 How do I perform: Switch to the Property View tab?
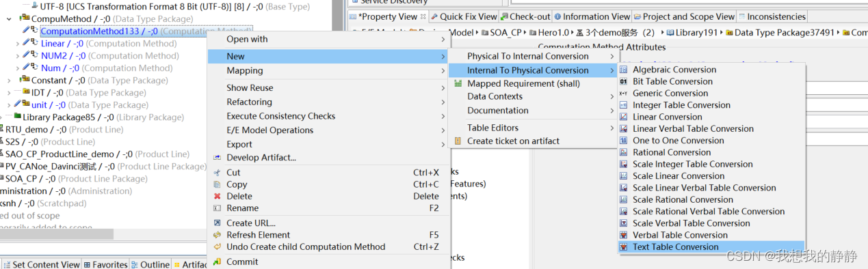[387, 16]
